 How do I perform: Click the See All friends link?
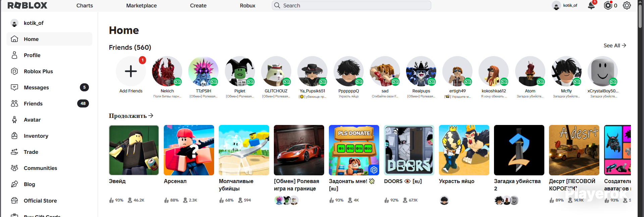[x=615, y=45]
